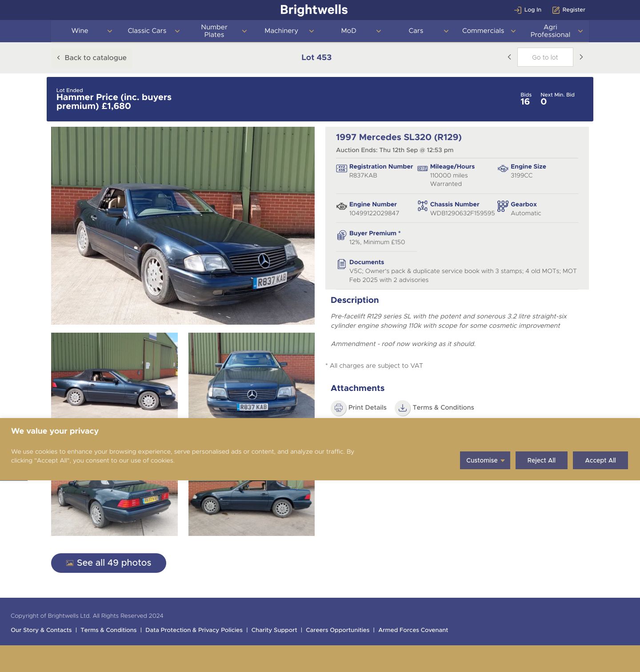Open the front-view car thumbnail with R837 KAB plate

(252, 375)
